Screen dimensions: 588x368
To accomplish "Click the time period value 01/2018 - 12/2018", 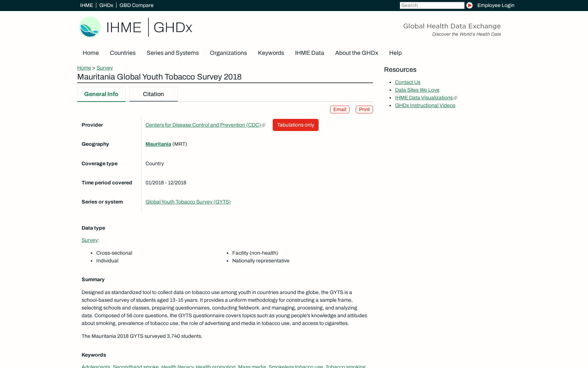I will point(166,183).
